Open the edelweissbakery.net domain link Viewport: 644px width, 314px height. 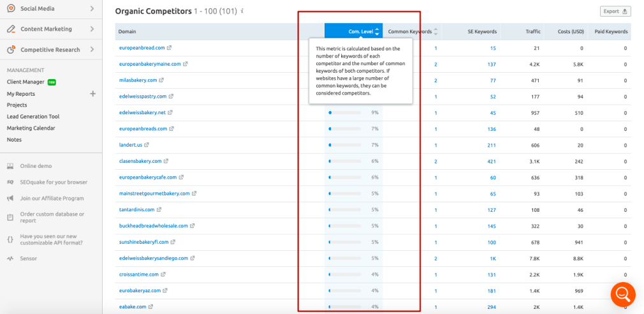pos(142,112)
